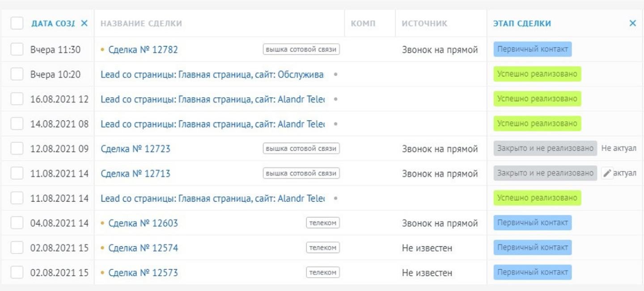
Task: Click Не известен source of deal 12574
Action: coord(427,248)
